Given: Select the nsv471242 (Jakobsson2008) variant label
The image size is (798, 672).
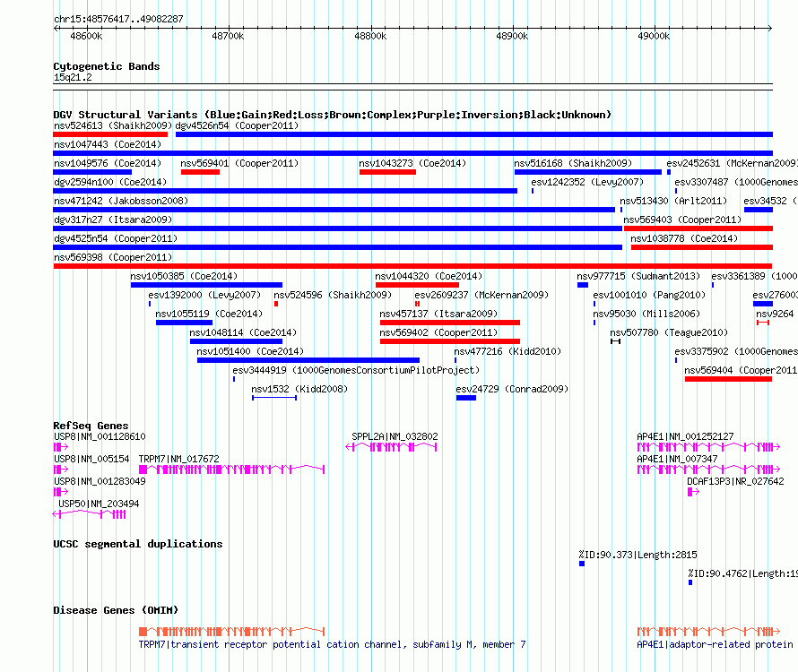Looking at the screenshot, I should tap(121, 201).
